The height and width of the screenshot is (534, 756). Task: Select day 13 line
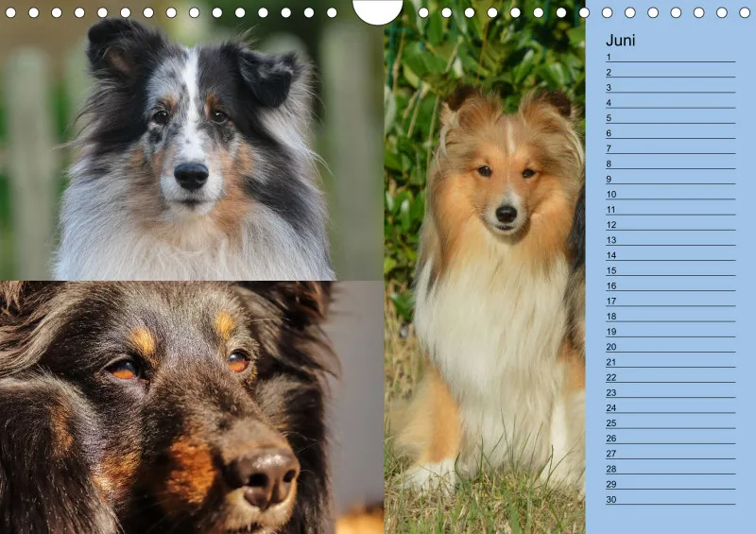(x=670, y=240)
